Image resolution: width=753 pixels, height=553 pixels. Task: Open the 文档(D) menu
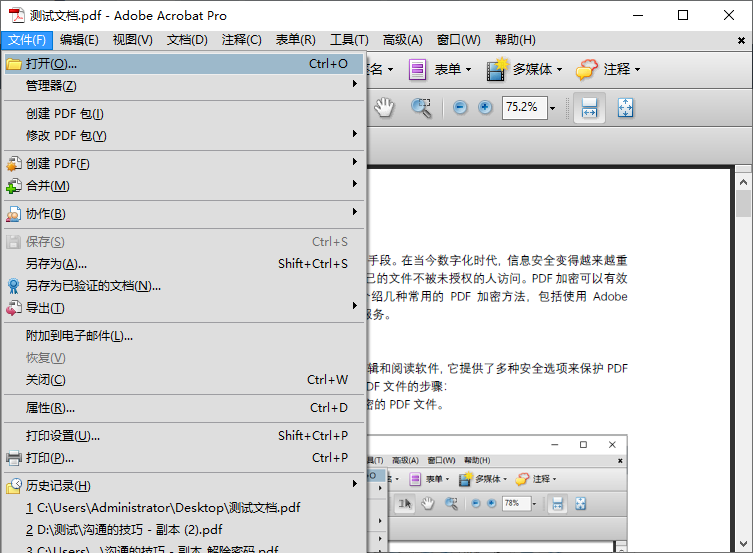187,40
